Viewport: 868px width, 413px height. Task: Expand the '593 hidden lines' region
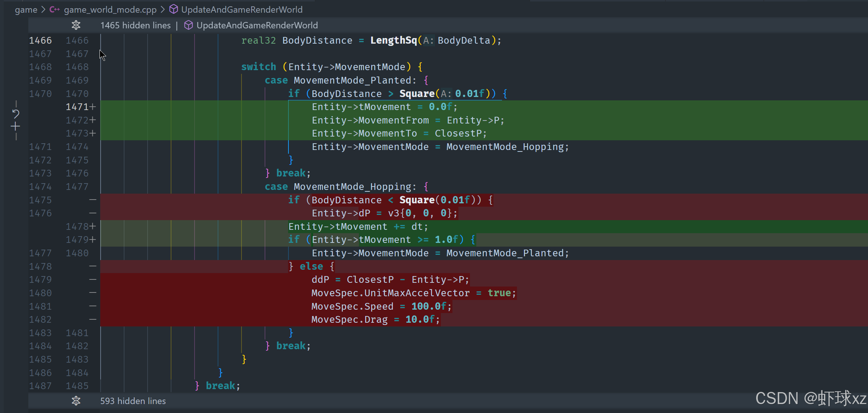click(x=133, y=401)
